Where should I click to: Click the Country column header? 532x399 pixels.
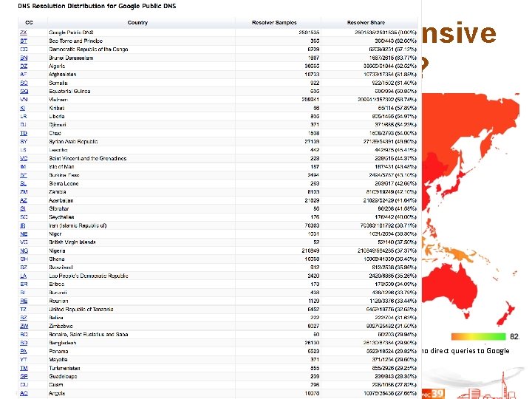tap(137, 22)
